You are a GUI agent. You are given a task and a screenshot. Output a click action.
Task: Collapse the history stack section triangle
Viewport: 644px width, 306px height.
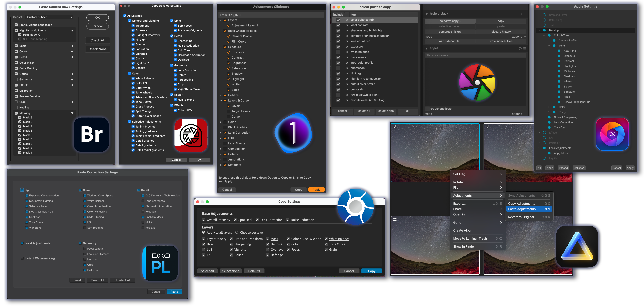pos(427,14)
